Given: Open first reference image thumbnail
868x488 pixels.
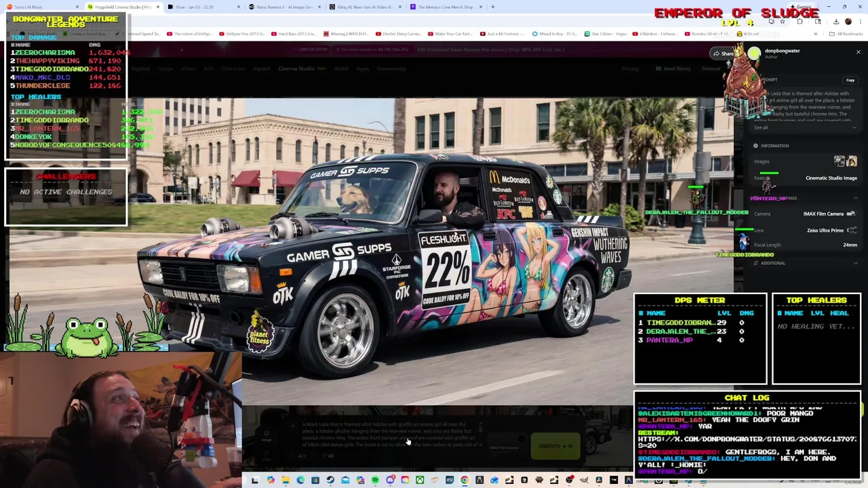Looking at the screenshot, I should [x=840, y=161].
